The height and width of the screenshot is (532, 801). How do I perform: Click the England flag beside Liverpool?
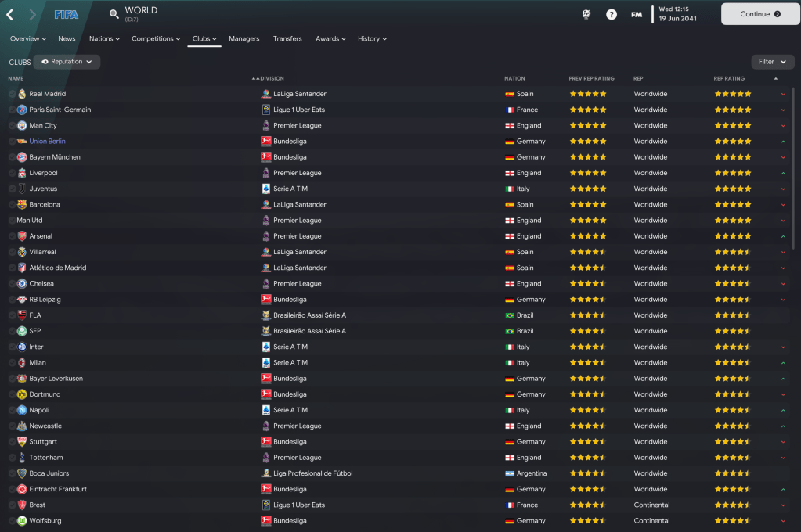coord(510,173)
